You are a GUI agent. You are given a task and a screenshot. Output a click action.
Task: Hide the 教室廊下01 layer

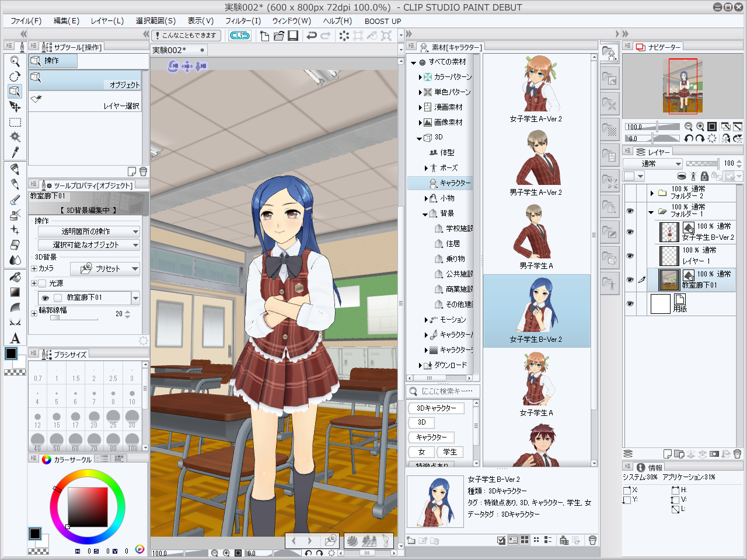(x=630, y=279)
